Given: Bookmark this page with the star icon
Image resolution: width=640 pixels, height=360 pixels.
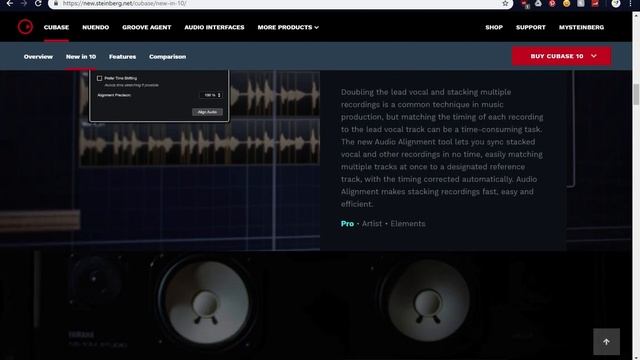Looking at the screenshot, I should [505, 3].
